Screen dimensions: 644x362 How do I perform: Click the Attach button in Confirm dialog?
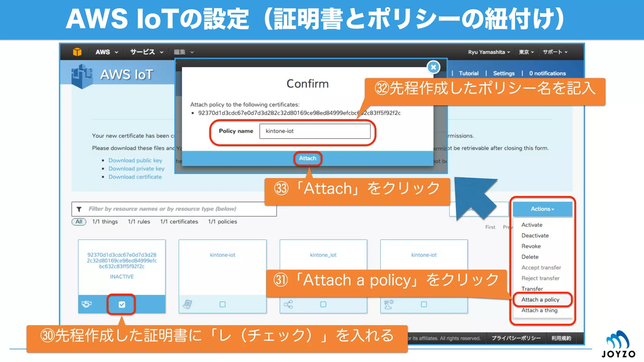308,158
